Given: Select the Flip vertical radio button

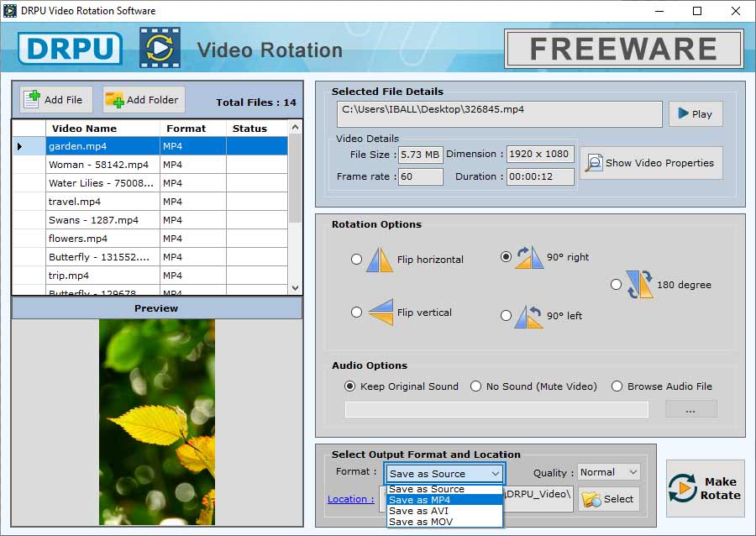Looking at the screenshot, I should click(x=356, y=313).
